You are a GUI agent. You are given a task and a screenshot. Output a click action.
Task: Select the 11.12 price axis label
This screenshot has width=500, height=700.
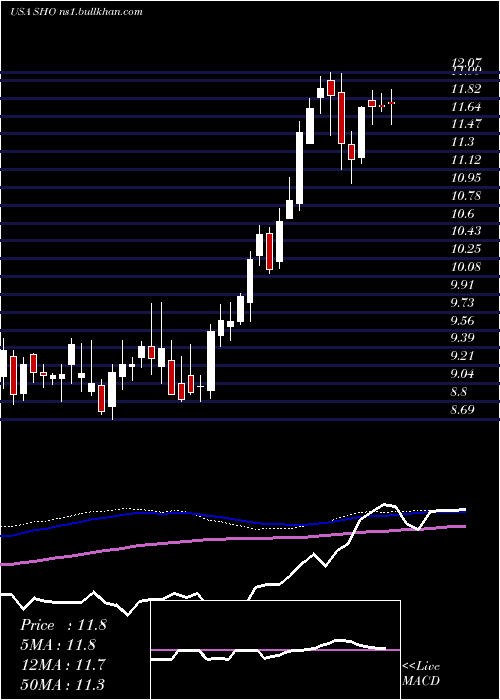pyautogui.click(x=466, y=160)
